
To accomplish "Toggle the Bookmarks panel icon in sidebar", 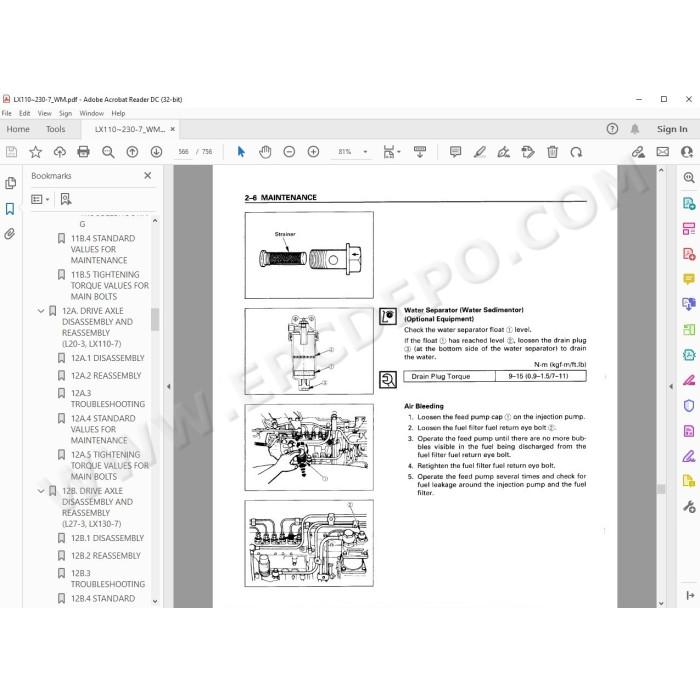I will (x=10, y=208).
